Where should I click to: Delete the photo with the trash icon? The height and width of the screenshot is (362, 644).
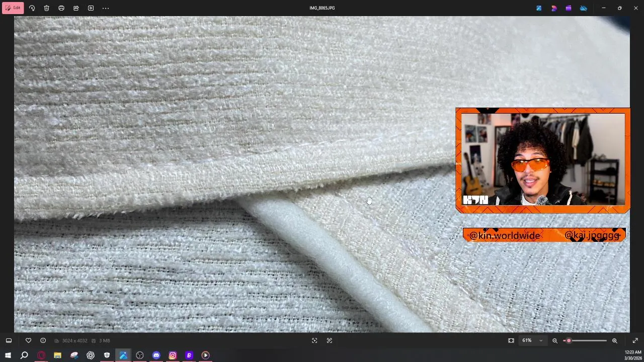coord(46,8)
